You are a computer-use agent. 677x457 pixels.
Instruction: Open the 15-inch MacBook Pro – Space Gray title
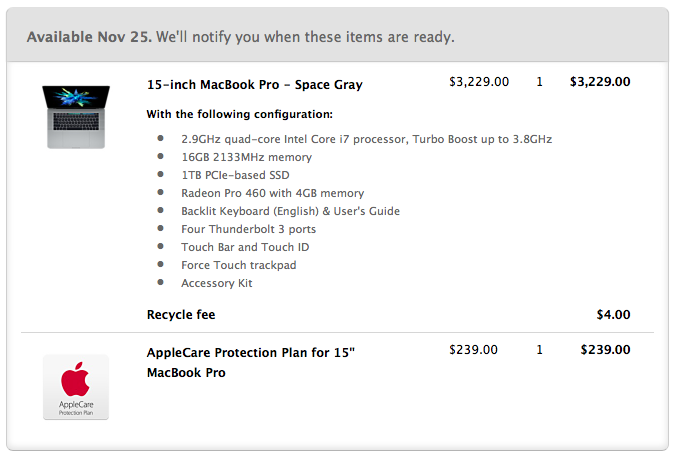pyautogui.click(x=255, y=85)
